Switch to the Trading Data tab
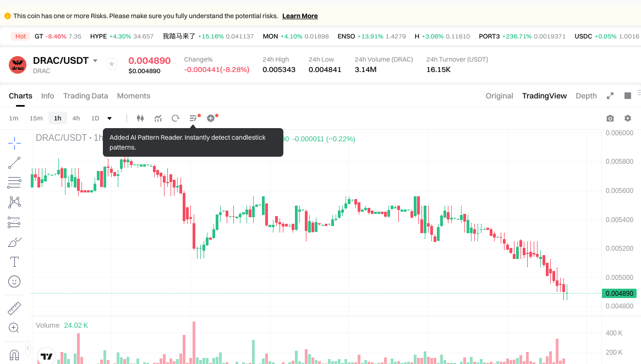Screen dimensions: 641x364 click(x=85, y=96)
